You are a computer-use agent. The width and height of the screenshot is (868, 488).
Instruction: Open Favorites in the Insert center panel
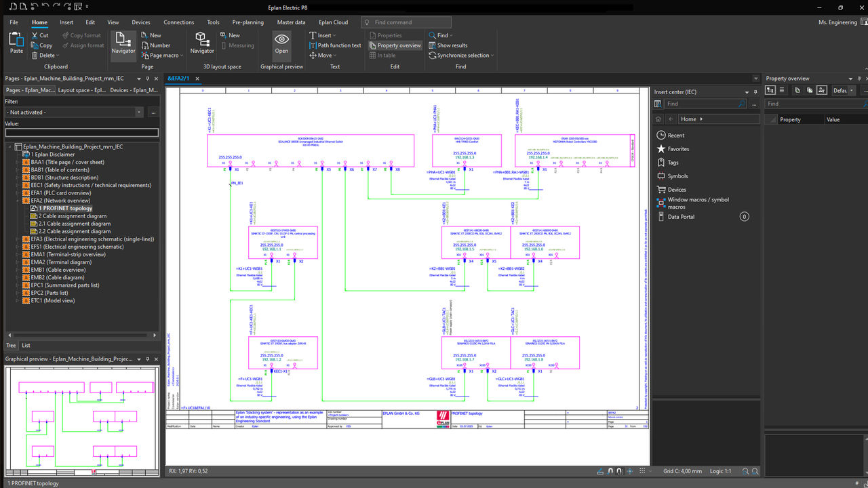[678, 148]
